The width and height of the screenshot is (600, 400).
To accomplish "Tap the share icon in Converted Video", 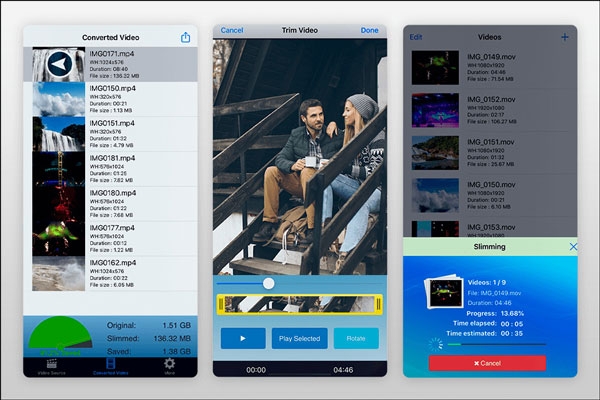I will pyautogui.click(x=185, y=37).
